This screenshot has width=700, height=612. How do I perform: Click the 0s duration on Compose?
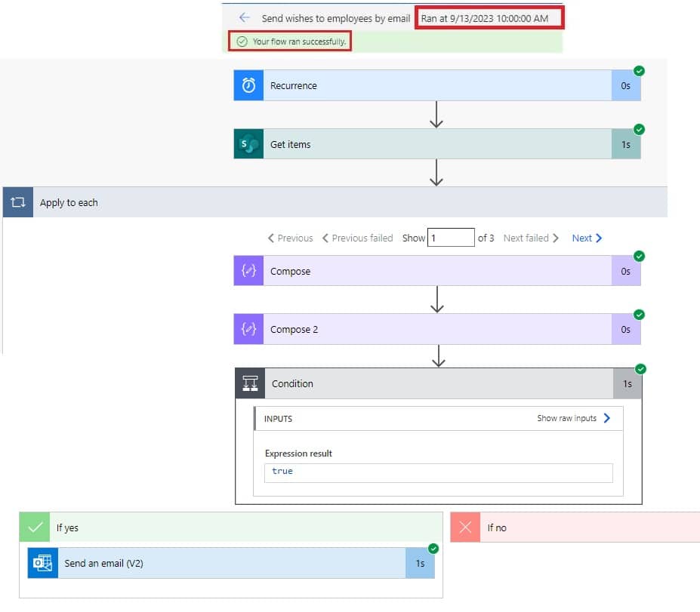(x=625, y=271)
